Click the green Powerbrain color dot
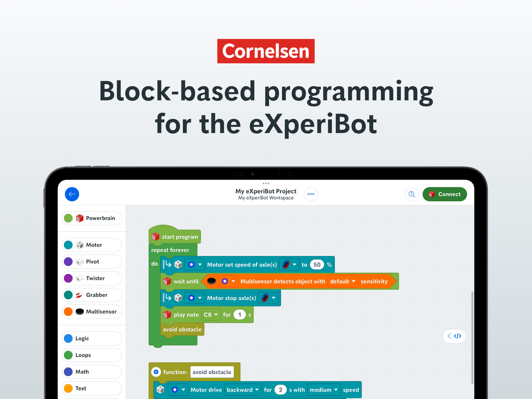The height and width of the screenshot is (399, 532). click(x=68, y=218)
